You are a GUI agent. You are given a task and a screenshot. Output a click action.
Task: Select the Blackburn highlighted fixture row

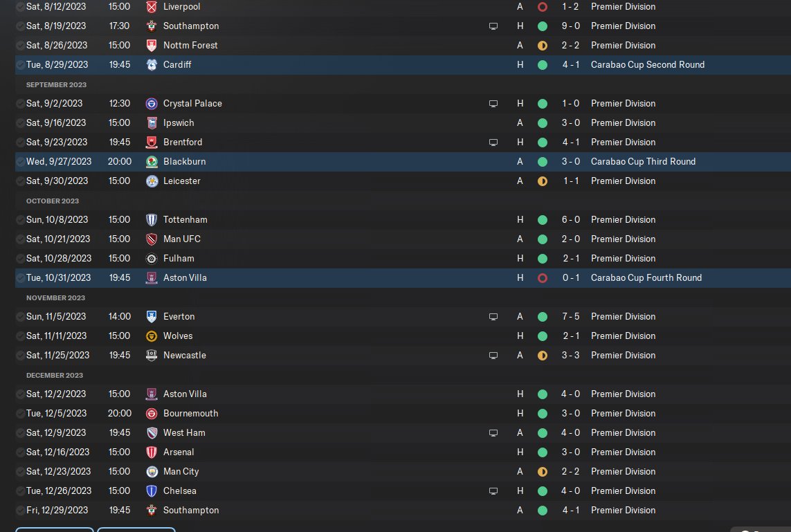pos(403,161)
